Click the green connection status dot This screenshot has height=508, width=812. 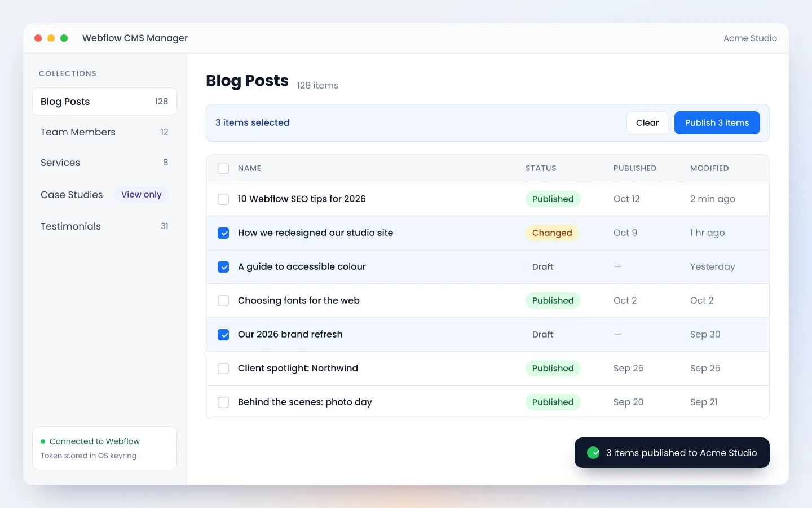click(x=43, y=441)
